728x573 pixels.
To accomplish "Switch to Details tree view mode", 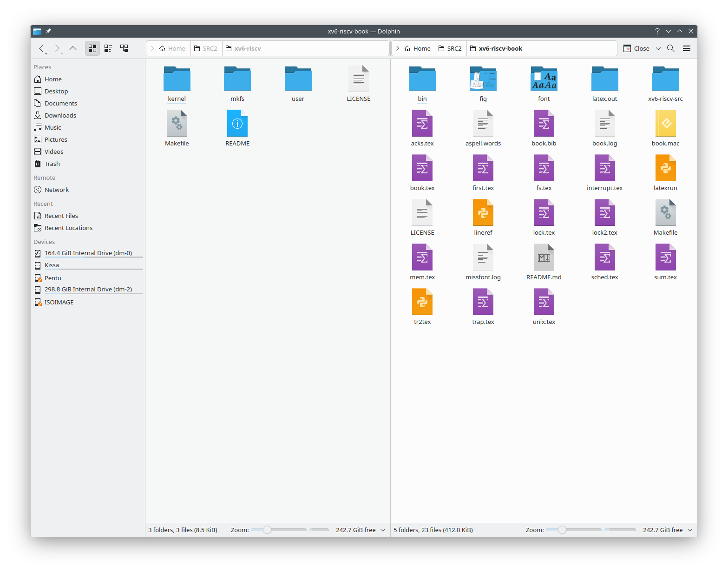I will pyautogui.click(x=124, y=48).
